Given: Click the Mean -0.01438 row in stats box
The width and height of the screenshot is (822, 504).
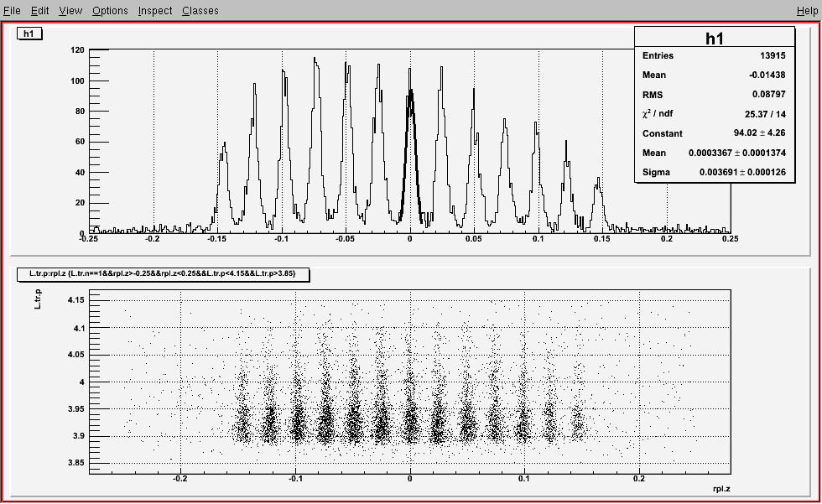Looking at the screenshot, I should pos(714,75).
